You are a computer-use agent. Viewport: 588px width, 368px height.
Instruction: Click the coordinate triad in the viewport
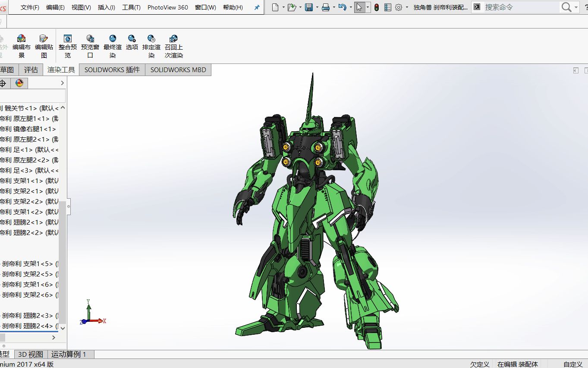[x=92, y=313]
